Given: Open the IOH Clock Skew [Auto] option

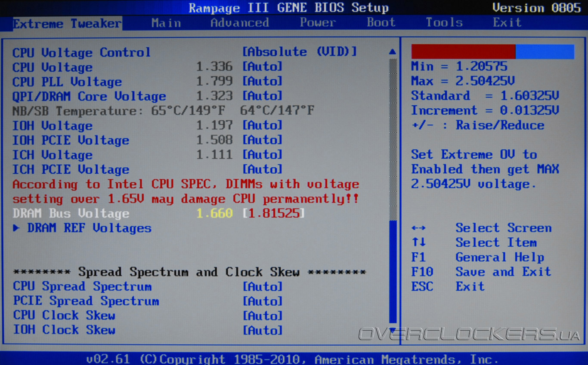Looking at the screenshot, I should click(x=263, y=330).
